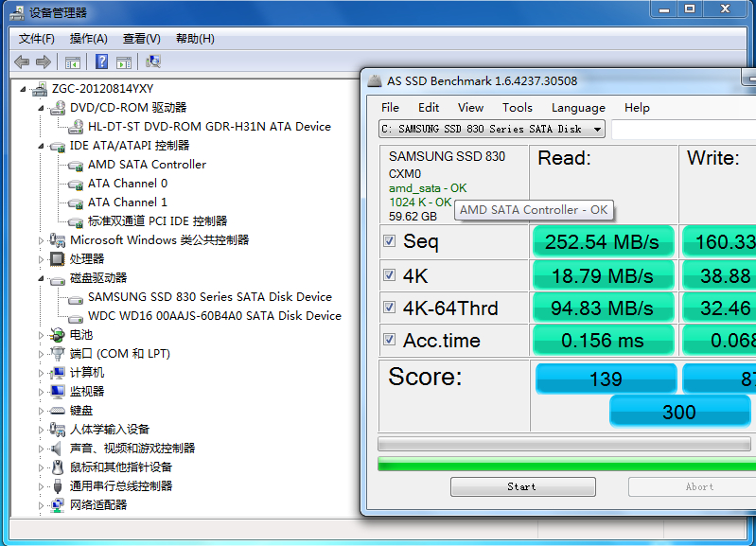Screen dimensions: 756x546
Task: Open the Edit menu in AS SSD Benchmark
Action: [x=429, y=108]
